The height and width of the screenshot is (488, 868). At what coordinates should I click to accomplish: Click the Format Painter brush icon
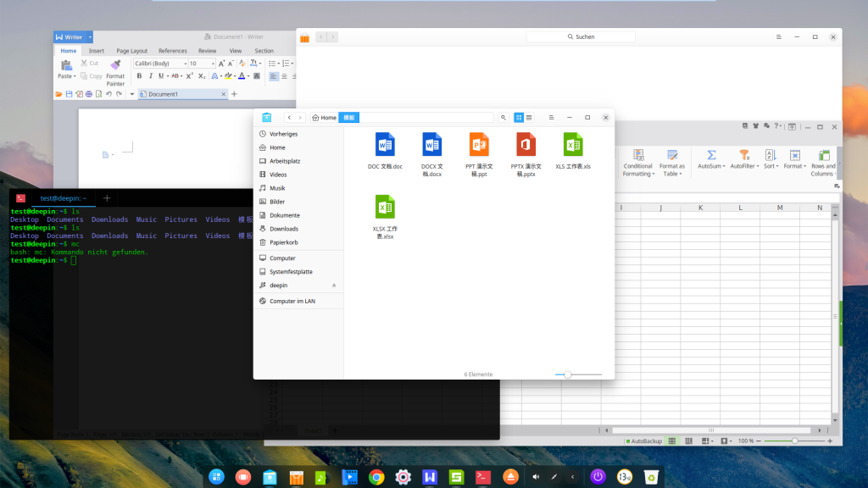coord(115,65)
